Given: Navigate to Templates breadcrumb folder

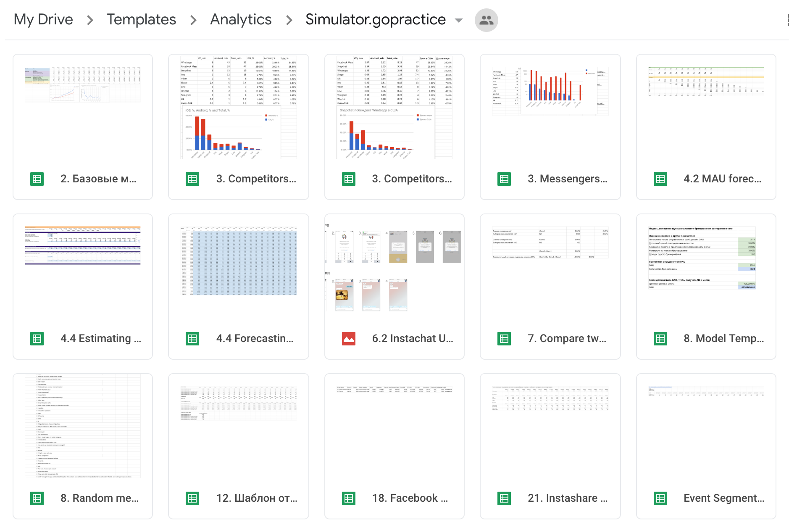Looking at the screenshot, I should pos(141,20).
